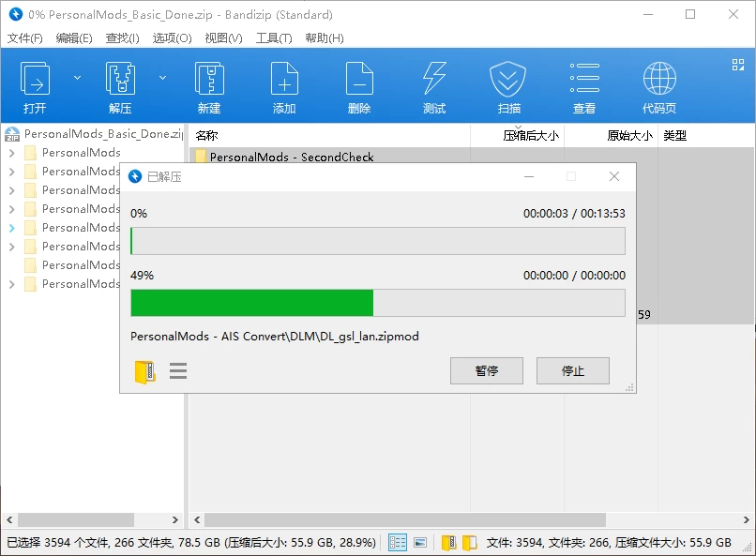
Task: Click the archive folder icon in status bar
Action: click(449, 543)
